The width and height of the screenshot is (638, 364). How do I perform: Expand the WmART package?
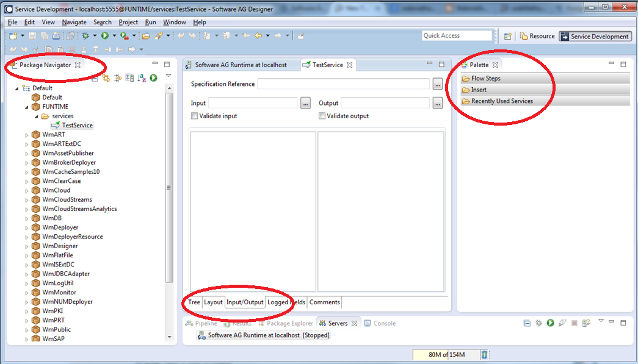[x=27, y=135]
